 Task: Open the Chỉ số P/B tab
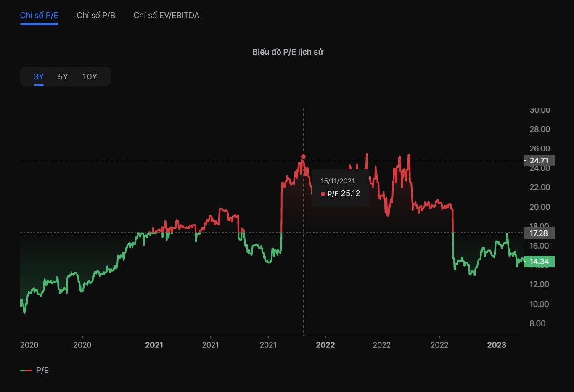point(96,16)
